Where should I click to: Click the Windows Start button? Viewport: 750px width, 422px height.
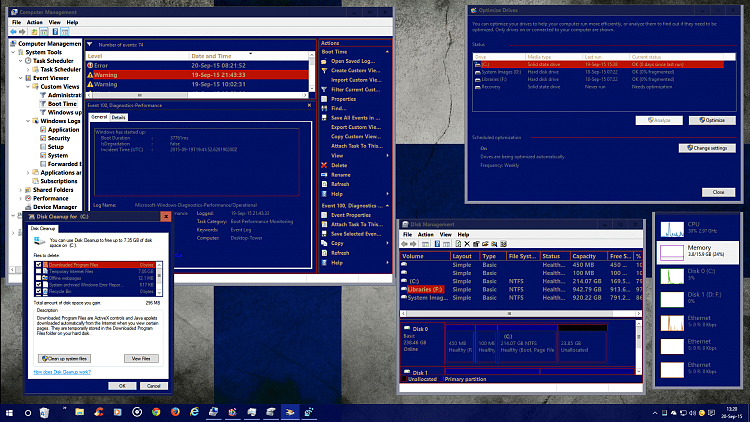click(9, 412)
